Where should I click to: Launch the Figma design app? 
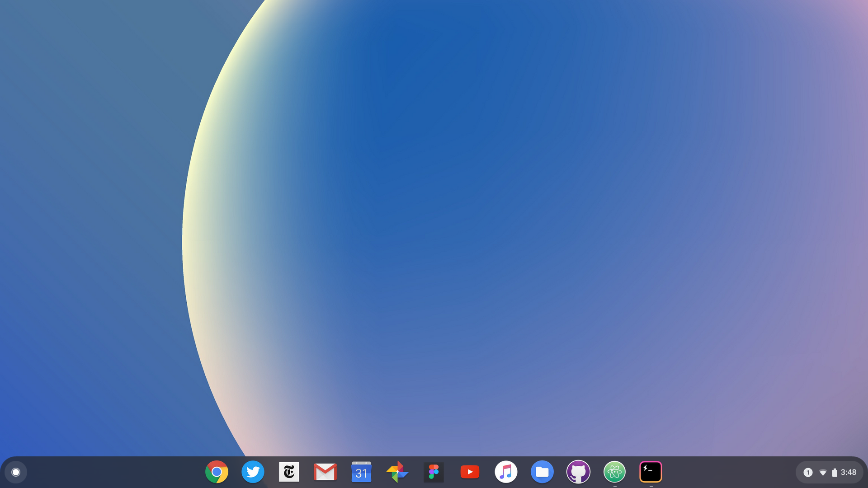tap(434, 472)
